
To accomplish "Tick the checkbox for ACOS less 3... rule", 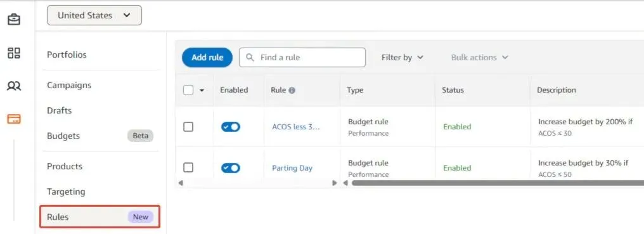I will point(188,127).
